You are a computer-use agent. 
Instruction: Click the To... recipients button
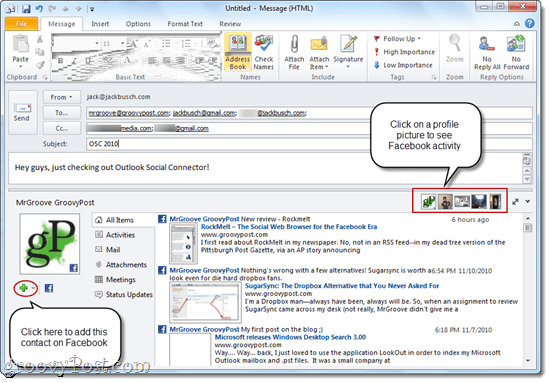point(61,113)
